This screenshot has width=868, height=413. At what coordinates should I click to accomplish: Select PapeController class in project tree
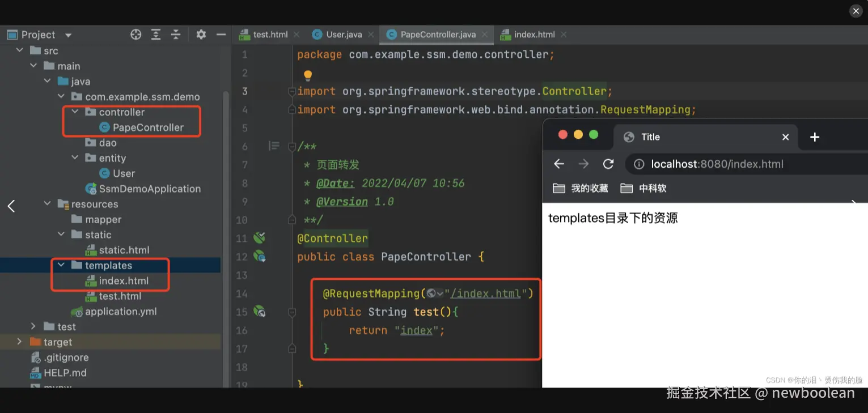(142, 127)
